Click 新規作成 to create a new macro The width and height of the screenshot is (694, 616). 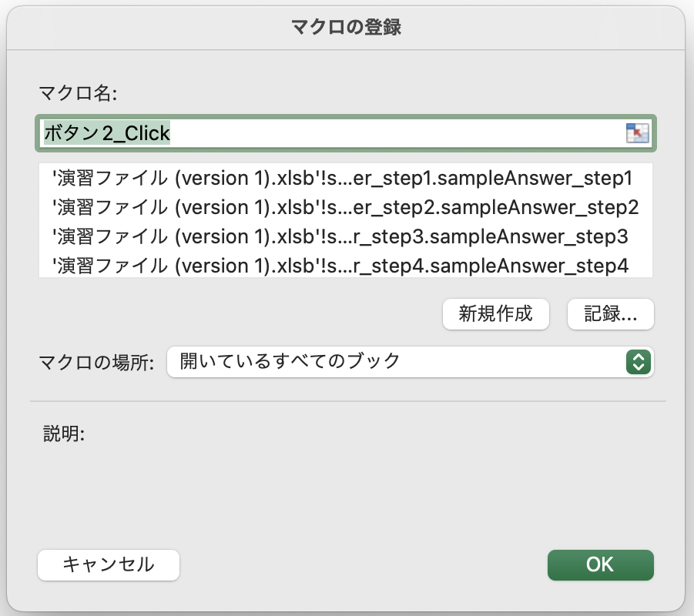tap(496, 314)
